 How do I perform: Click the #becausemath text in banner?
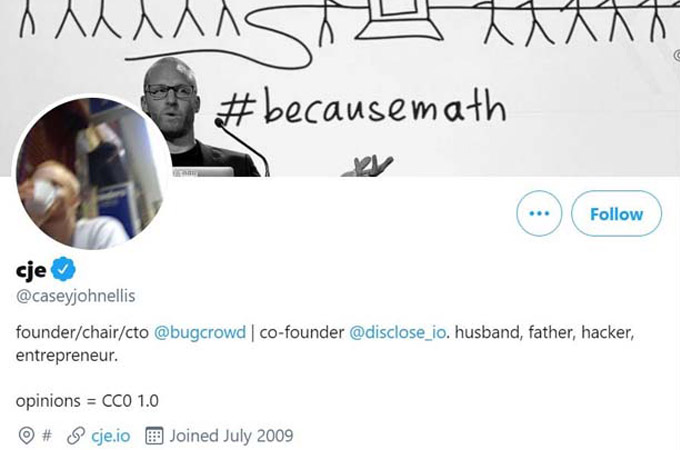click(361, 107)
